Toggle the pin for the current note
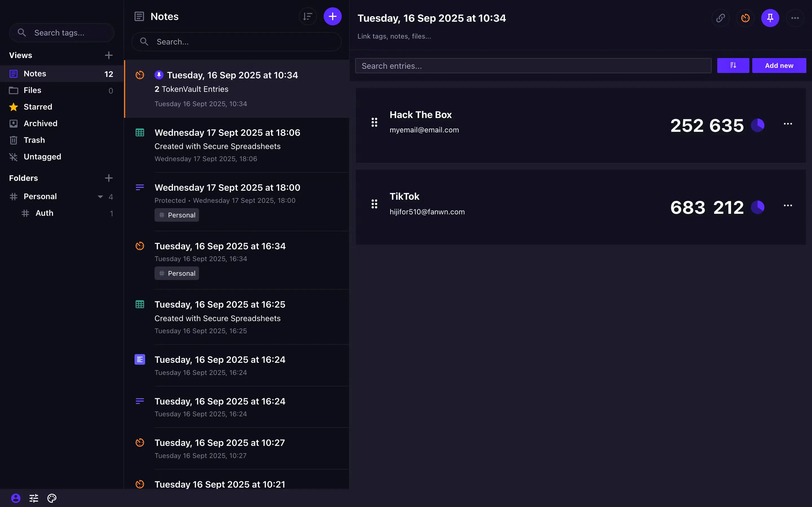Viewport: 812px width, 507px height. coord(770,18)
